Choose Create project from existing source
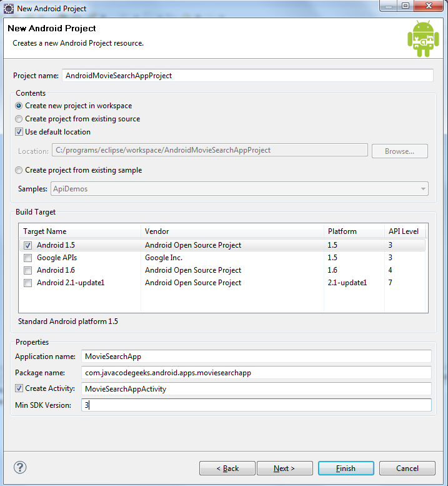Image resolution: width=448 pixels, height=486 pixels. tap(19, 119)
